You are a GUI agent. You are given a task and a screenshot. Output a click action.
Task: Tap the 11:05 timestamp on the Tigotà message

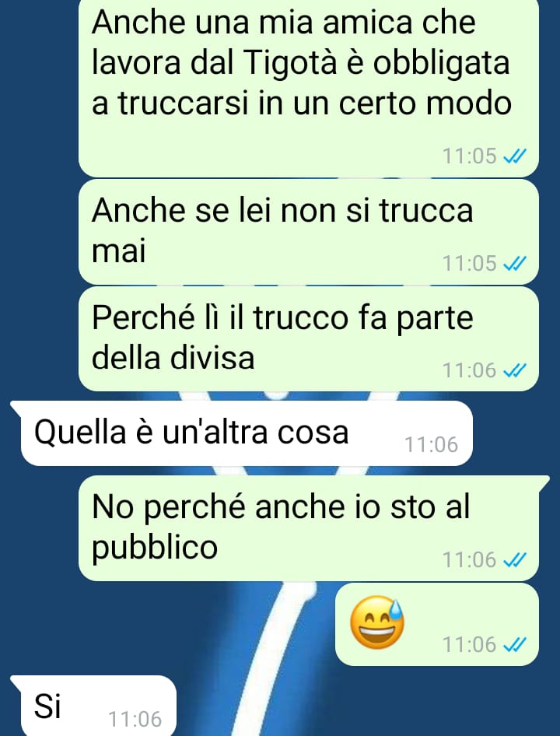pyautogui.click(x=470, y=156)
